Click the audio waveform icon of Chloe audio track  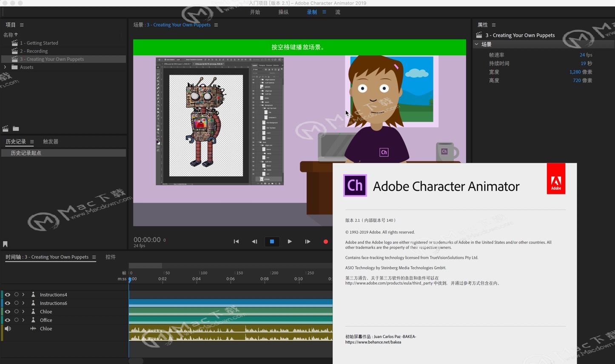click(33, 328)
